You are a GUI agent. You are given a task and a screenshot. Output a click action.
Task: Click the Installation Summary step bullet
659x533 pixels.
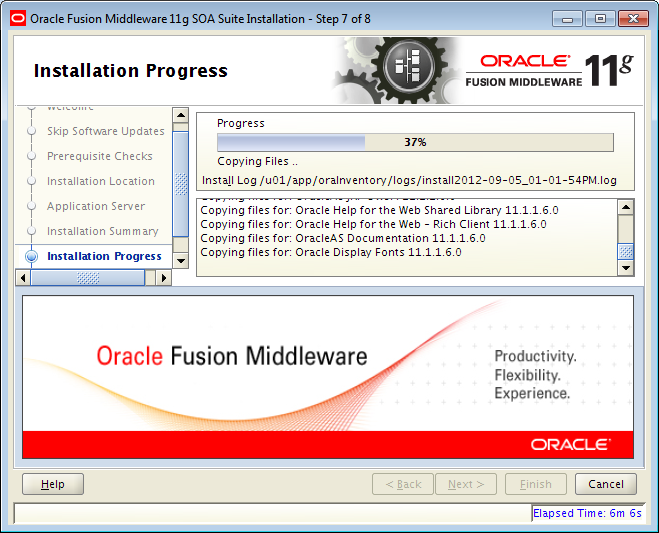(x=32, y=231)
